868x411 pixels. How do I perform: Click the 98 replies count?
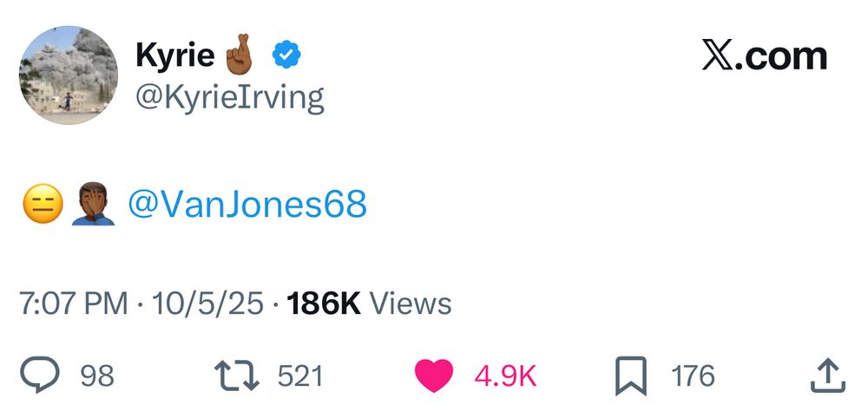96,376
